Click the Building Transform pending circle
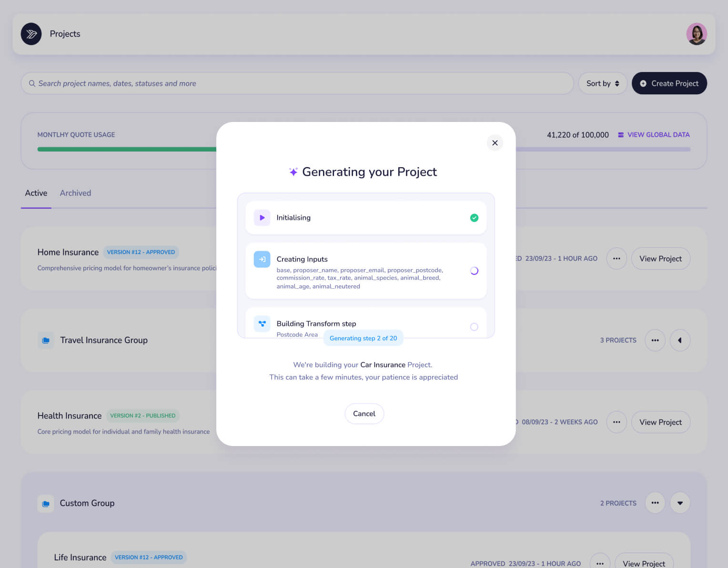Screen dimensions: 728x568 (474, 327)
